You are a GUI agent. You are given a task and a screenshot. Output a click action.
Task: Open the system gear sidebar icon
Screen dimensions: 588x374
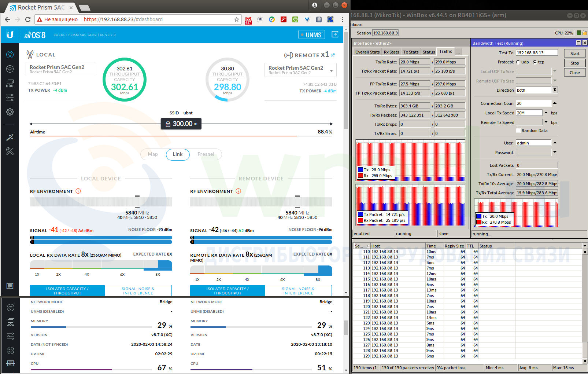click(x=10, y=112)
